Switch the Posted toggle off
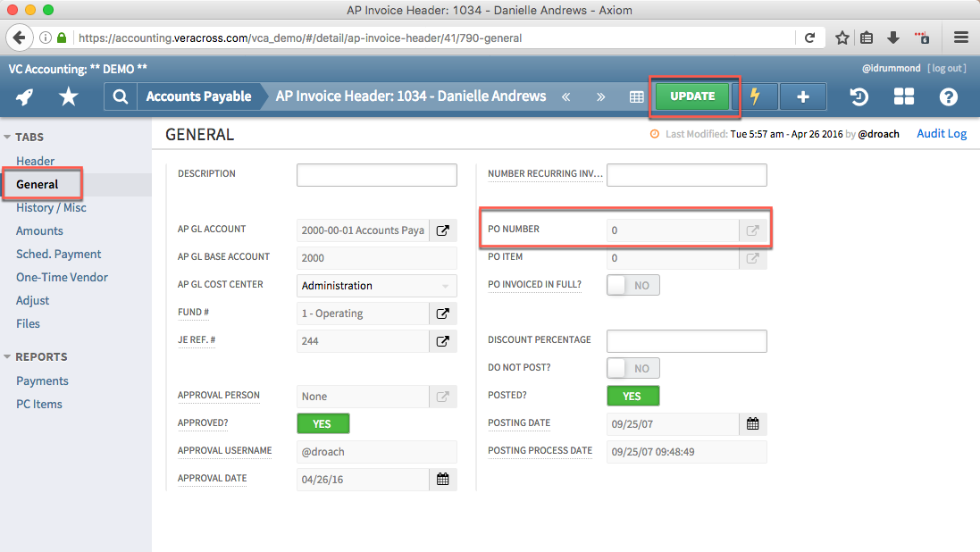The image size is (980, 552). [632, 395]
